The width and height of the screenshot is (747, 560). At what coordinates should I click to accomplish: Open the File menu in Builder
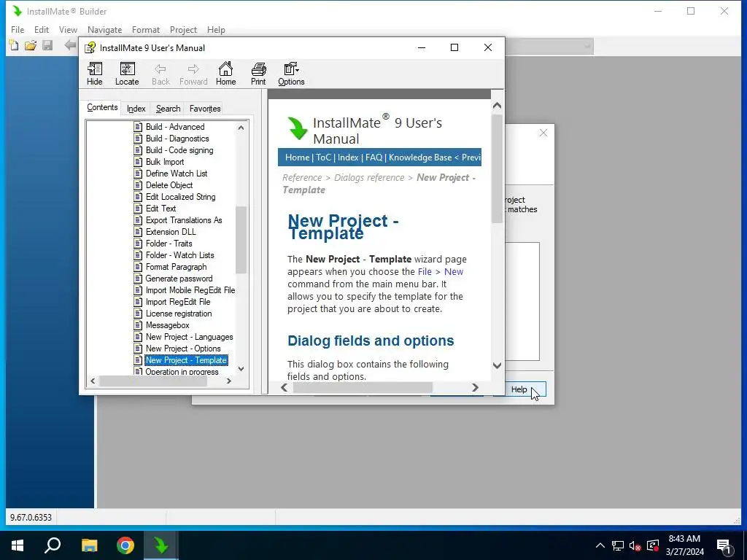[x=18, y=29]
